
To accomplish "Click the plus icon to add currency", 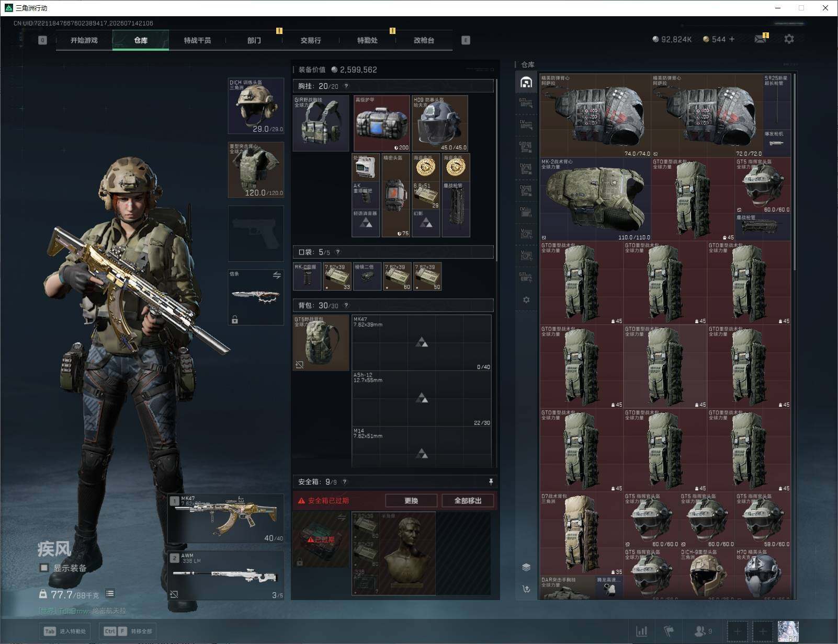I will (732, 39).
